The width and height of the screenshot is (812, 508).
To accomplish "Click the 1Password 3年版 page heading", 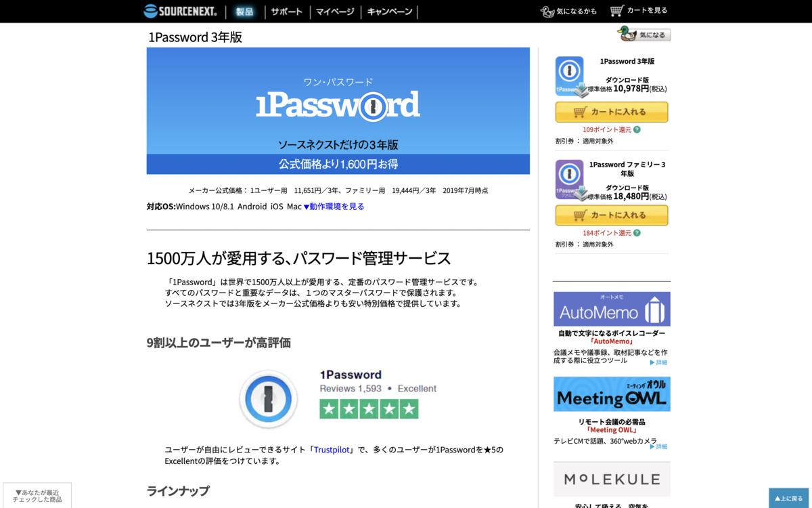I will pyautogui.click(x=195, y=37).
